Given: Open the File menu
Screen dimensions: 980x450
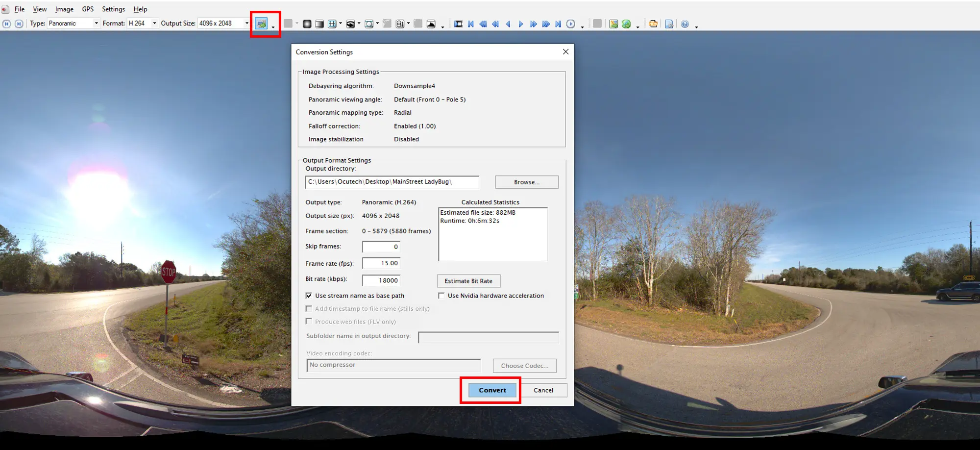Looking at the screenshot, I should [x=20, y=9].
